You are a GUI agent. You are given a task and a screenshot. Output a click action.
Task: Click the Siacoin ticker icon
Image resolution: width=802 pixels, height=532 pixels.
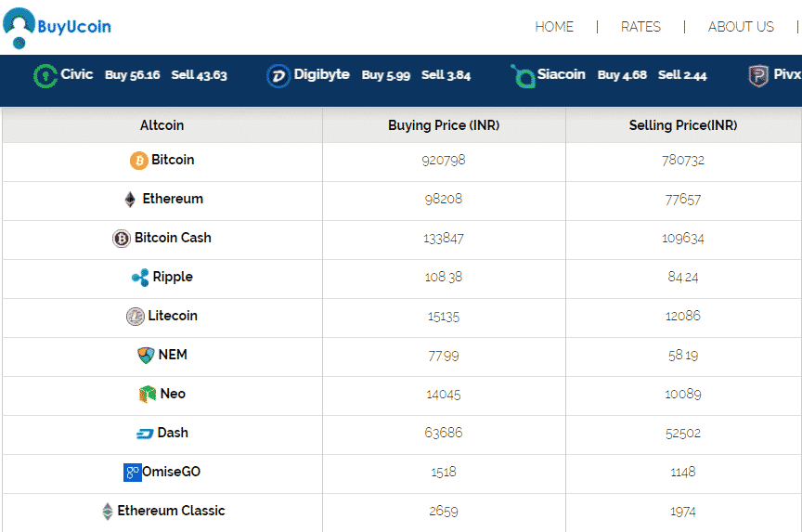523,76
